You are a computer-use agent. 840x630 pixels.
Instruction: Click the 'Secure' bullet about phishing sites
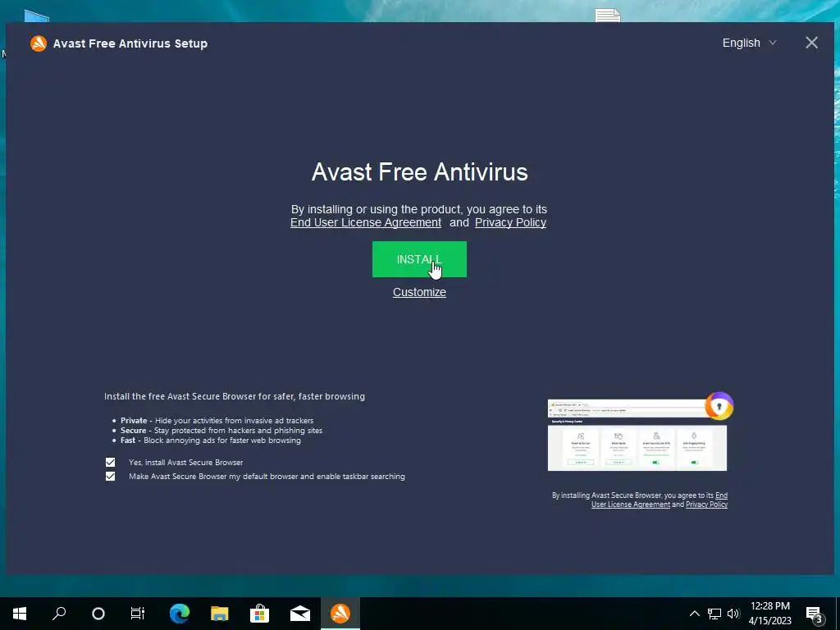(221, 430)
